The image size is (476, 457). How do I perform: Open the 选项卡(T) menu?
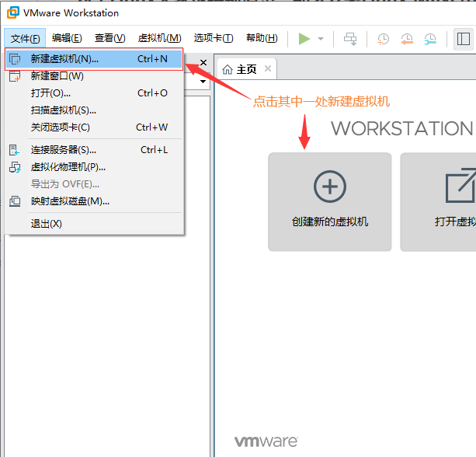(214, 38)
